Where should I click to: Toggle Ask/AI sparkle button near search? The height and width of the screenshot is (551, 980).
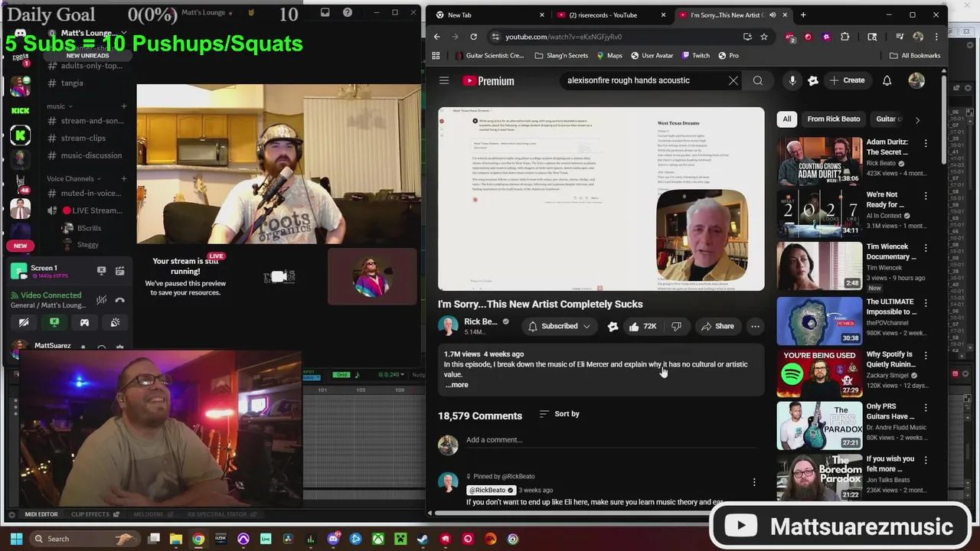click(x=813, y=80)
